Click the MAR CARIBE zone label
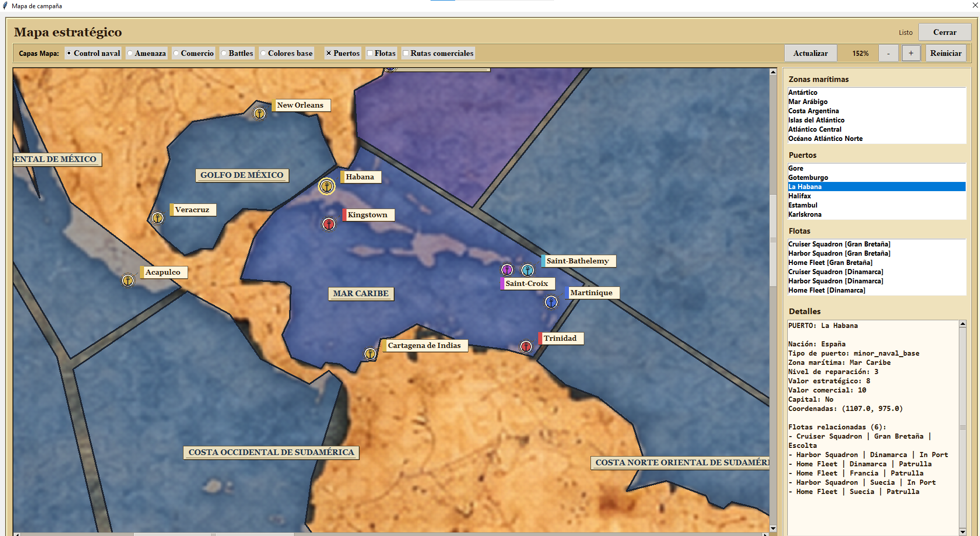980x536 pixels. [361, 294]
